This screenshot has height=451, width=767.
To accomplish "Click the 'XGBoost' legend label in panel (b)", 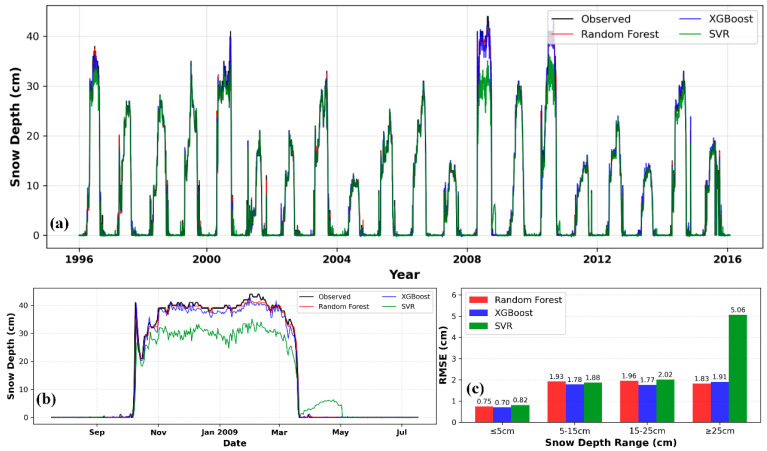I will pyautogui.click(x=416, y=297).
